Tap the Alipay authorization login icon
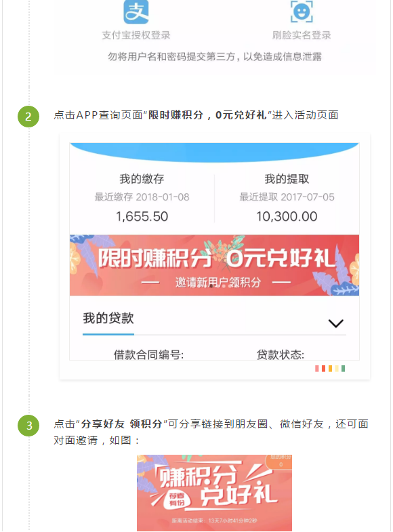Viewport: 393px width, 532px height. click(x=136, y=12)
